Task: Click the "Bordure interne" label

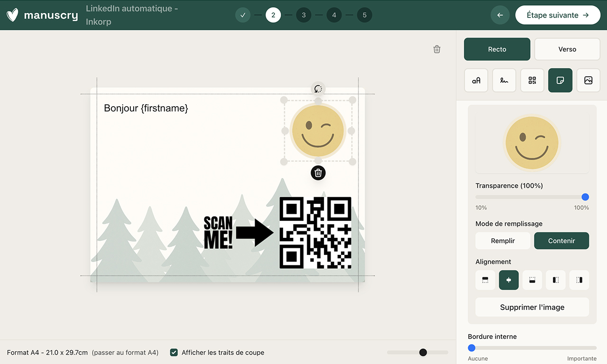Action: 492,337
